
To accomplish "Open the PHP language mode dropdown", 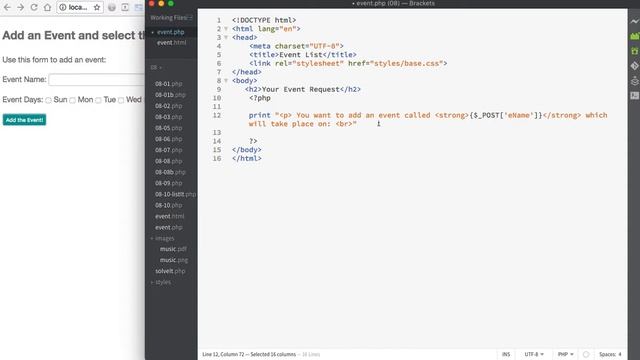I will point(565,354).
